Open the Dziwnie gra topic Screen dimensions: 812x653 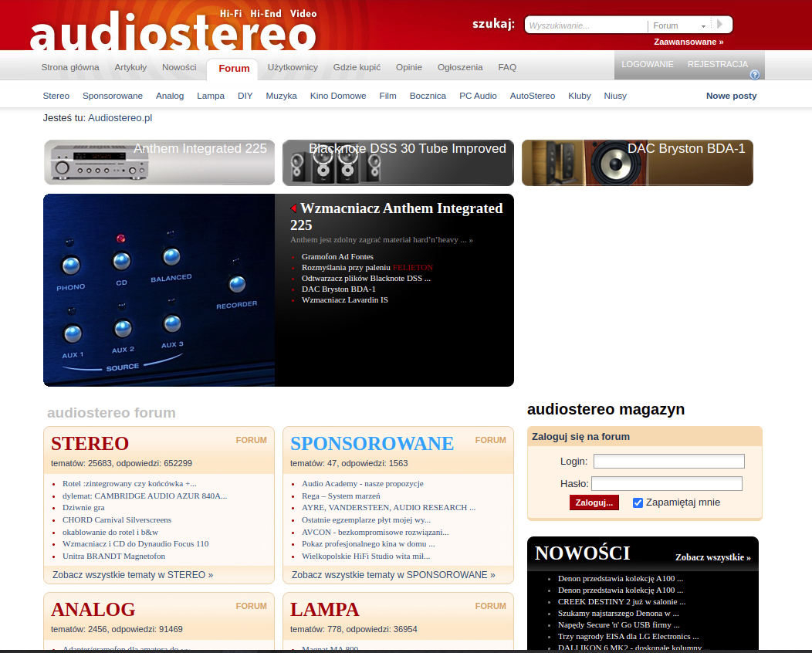[83, 508]
